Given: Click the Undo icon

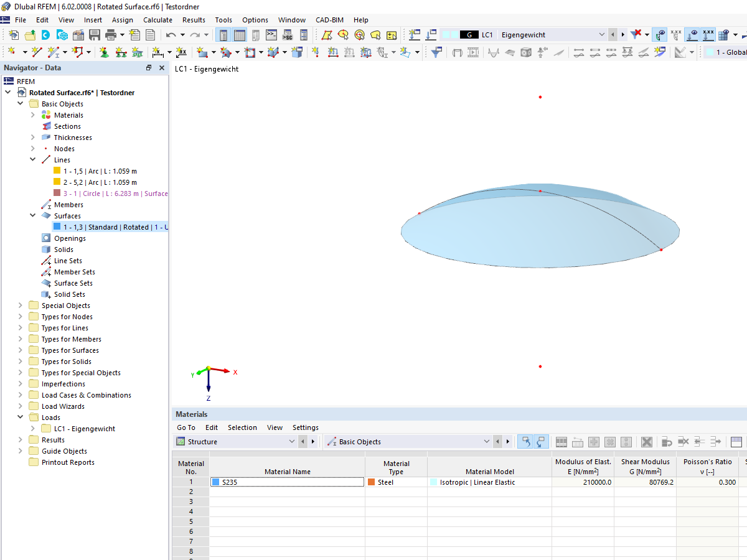Looking at the screenshot, I should (171, 35).
